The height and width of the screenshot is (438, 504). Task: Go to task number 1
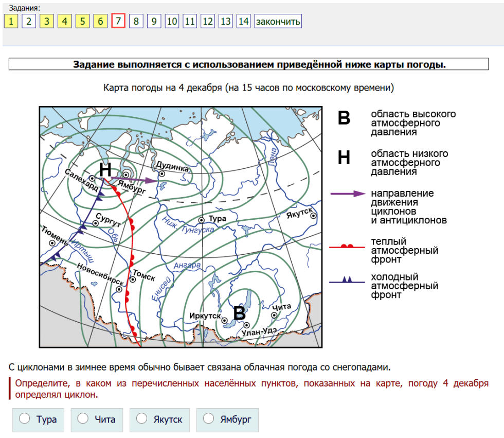coord(11,21)
